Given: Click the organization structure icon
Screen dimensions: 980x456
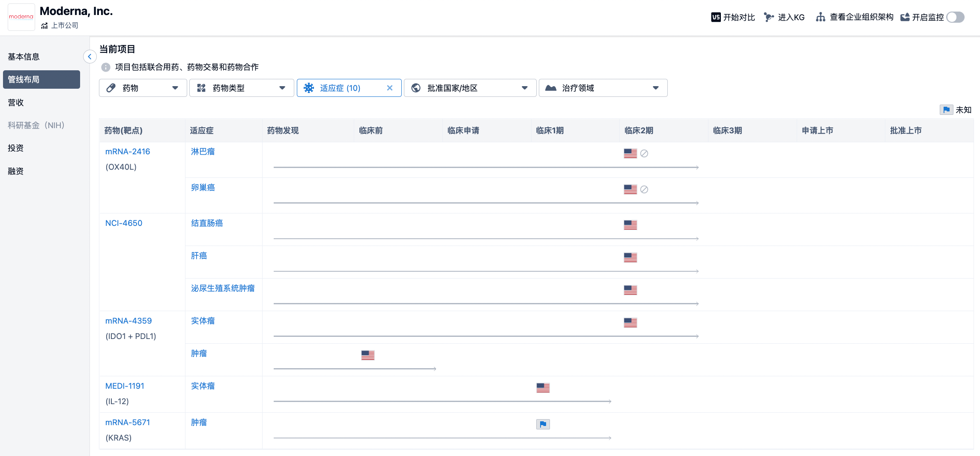Looking at the screenshot, I should coord(820,17).
